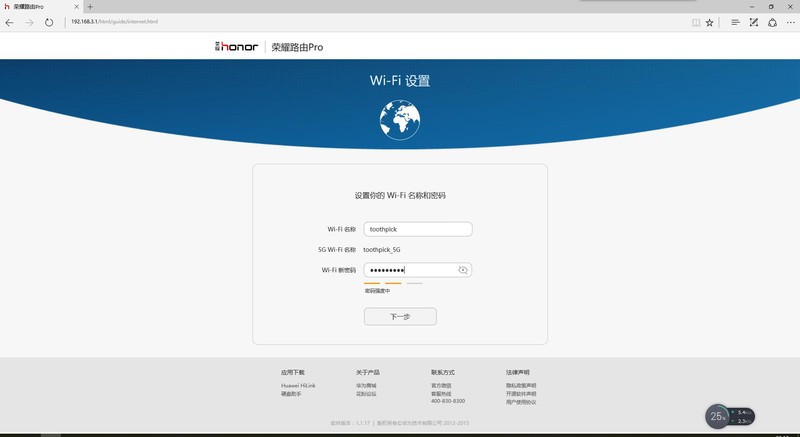800x437 pixels.
Task: Click the 密码强度中 password strength label
Action: point(377,291)
